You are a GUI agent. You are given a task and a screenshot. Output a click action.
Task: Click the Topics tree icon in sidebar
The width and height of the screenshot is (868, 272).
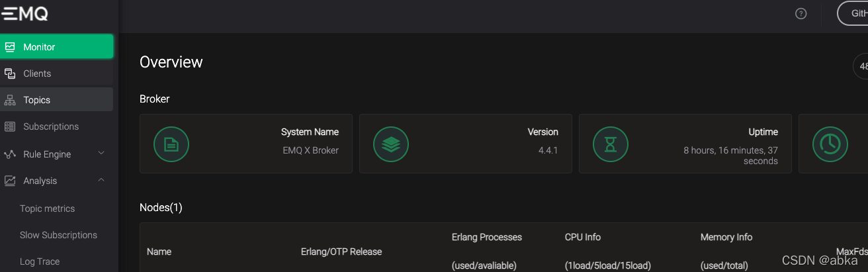[10, 100]
